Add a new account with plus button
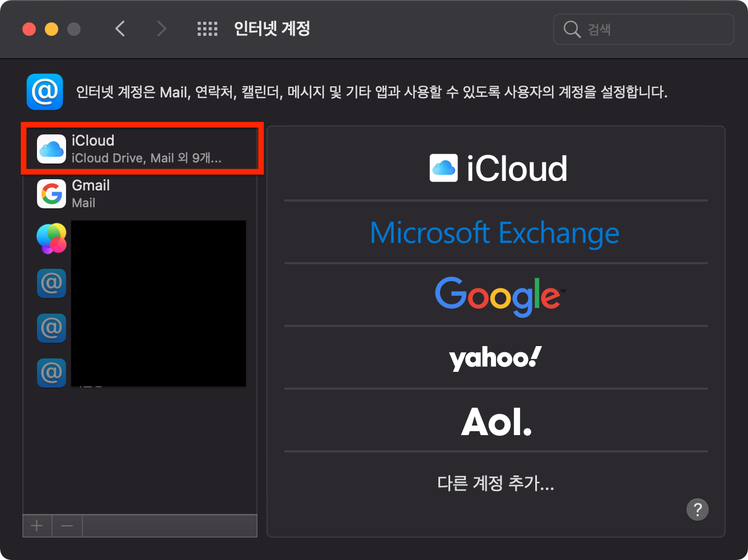 pos(37,526)
